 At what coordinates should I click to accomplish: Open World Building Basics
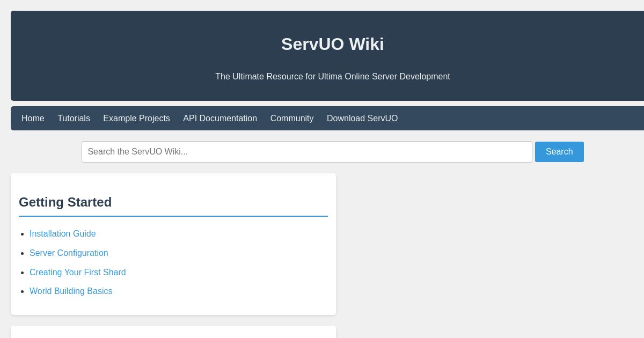(x=71, y=291)
